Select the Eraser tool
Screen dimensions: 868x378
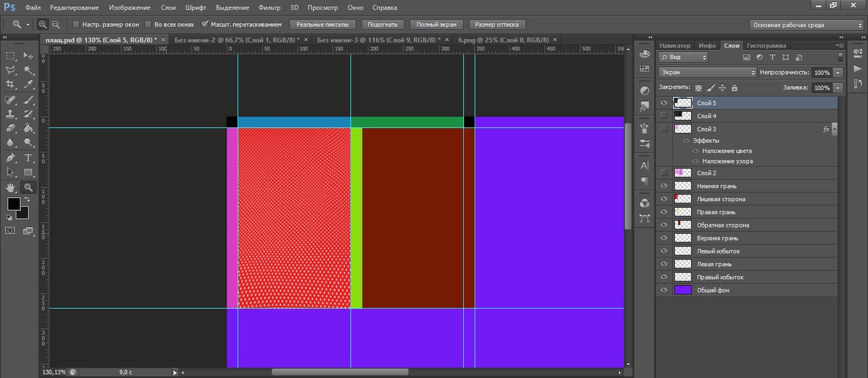coord(10,128)
